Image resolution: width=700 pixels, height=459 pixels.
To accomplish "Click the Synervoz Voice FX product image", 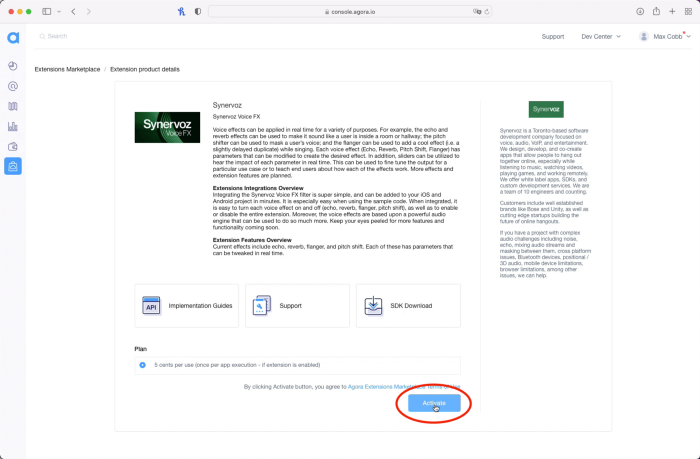I will (x=167, y=127).
